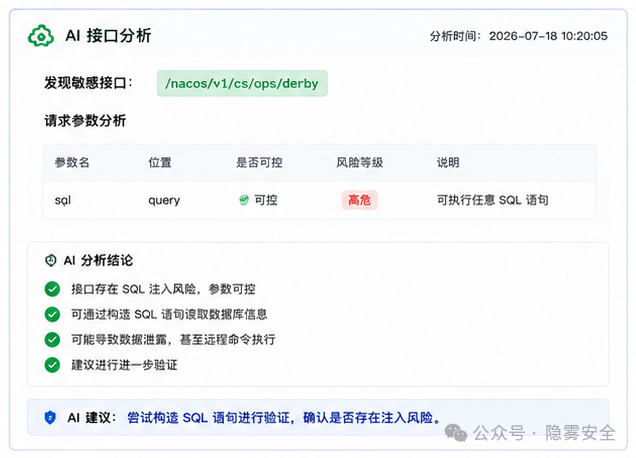Click the 位置 column header
This screenshot has width=636, height=458.
[160, 162]
